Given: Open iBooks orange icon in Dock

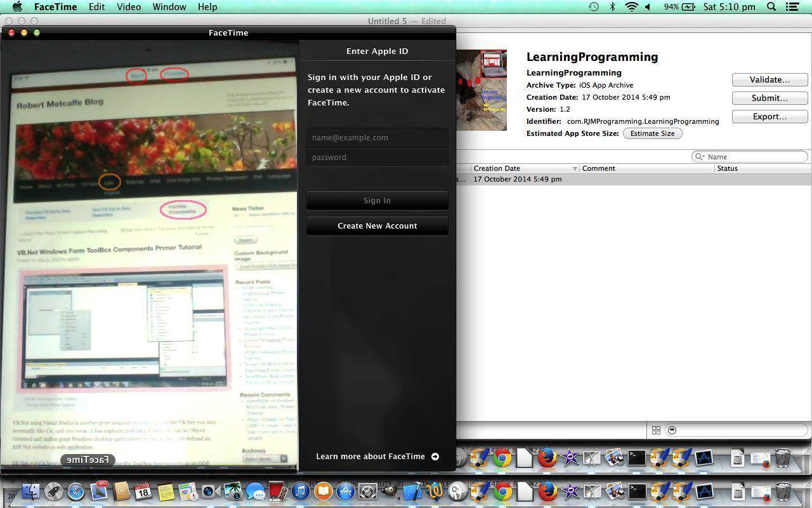Looking at the screenshot, I should (323, 491).
